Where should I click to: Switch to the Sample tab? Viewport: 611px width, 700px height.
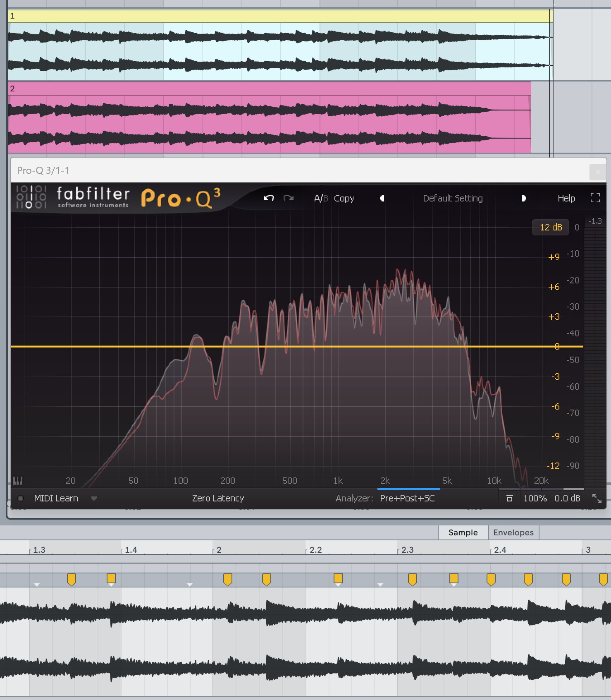463,532
